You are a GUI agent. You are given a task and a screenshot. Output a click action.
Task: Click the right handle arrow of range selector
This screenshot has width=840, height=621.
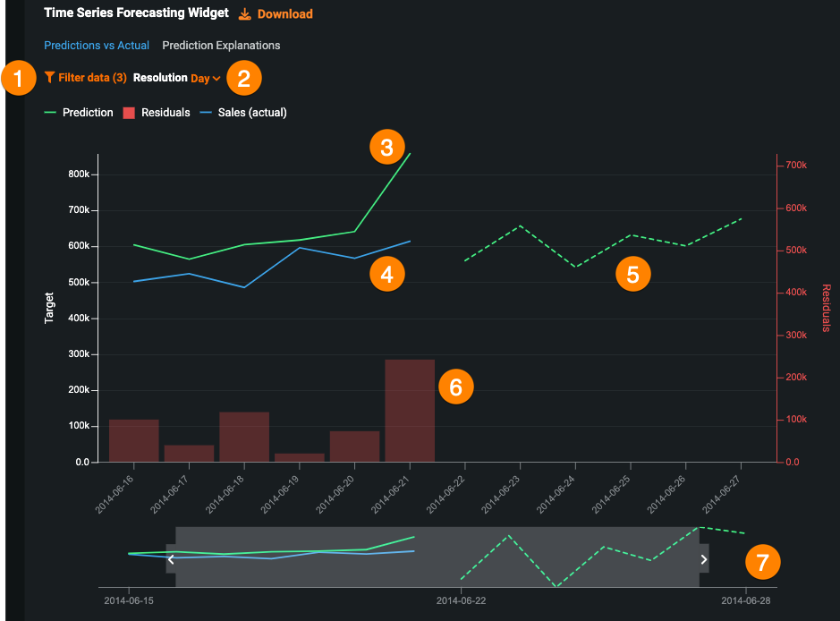(x=704, y=558)
